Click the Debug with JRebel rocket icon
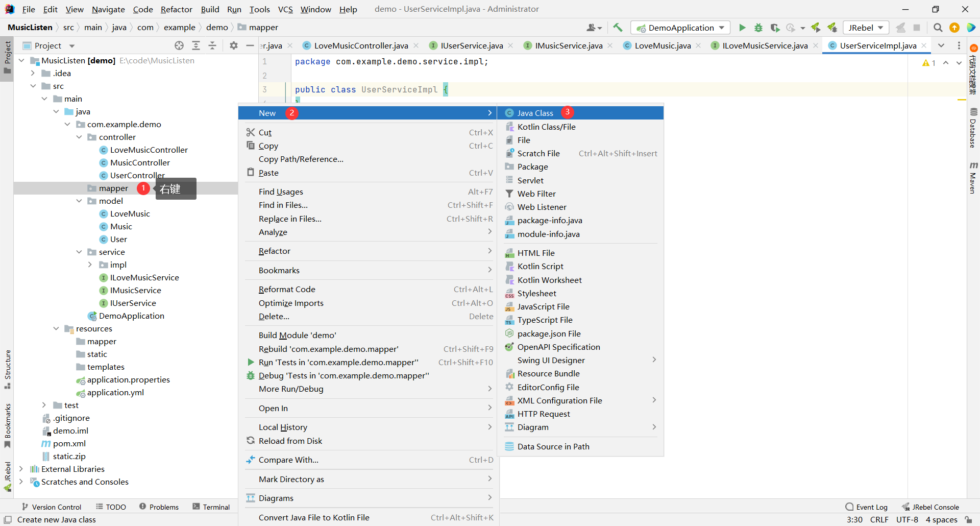 tap(832, 28)
